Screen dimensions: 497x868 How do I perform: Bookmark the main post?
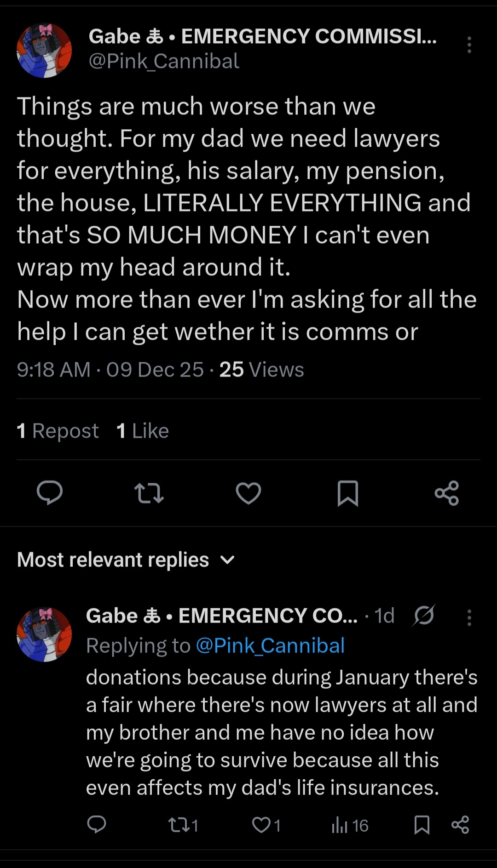pos(347,493)
